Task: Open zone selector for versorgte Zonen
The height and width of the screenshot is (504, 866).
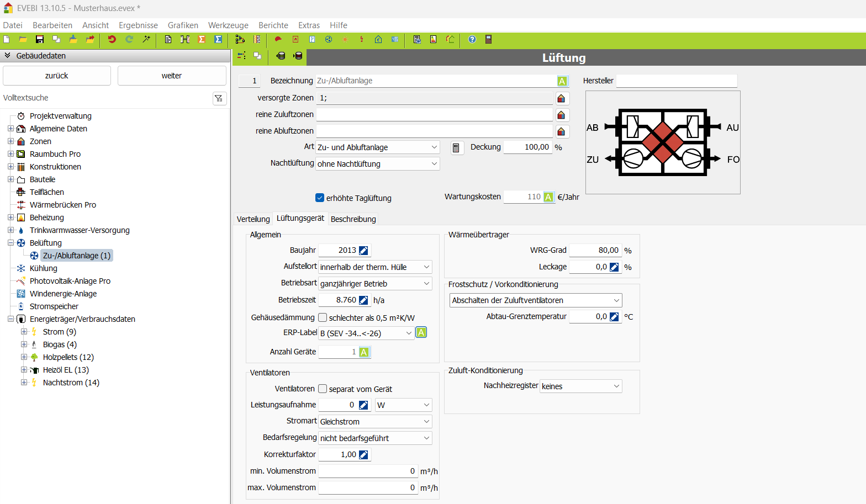Action: point(561,98)
